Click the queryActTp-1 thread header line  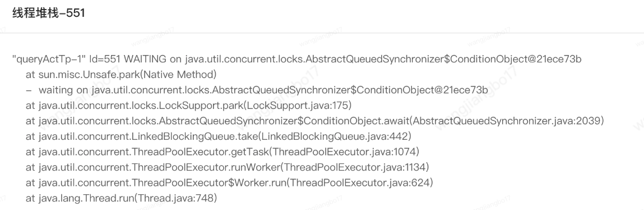point(296,60)
